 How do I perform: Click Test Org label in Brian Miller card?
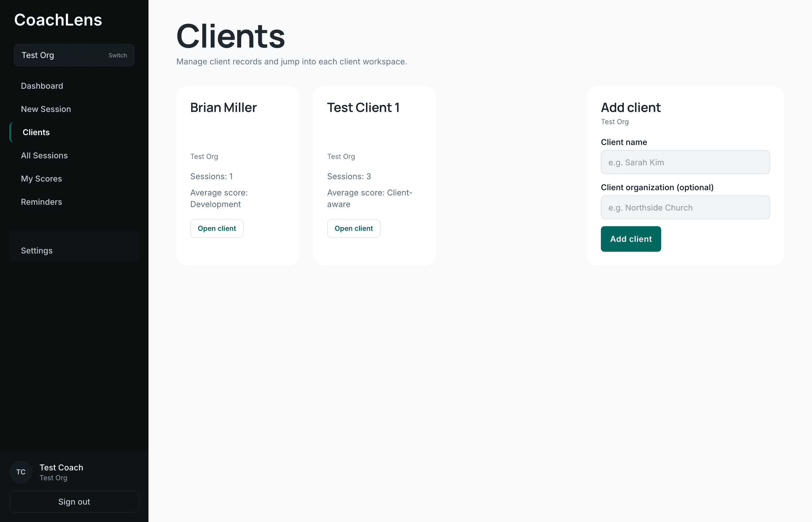click(204, 156)
